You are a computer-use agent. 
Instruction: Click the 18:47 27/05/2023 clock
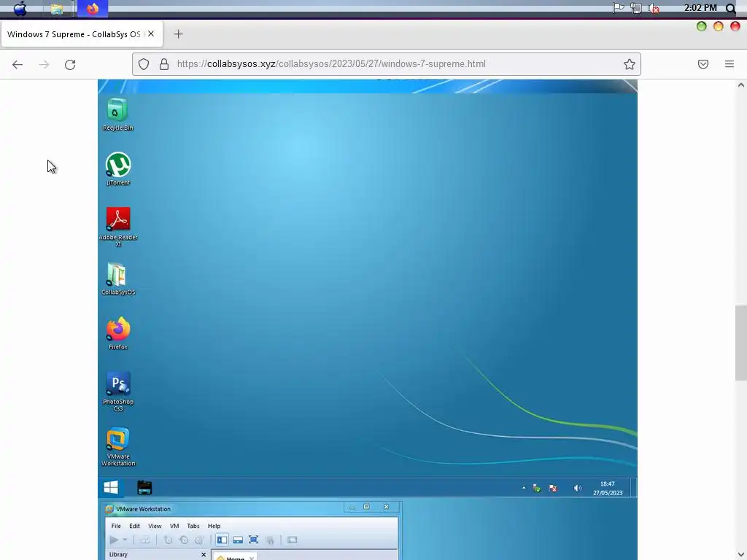coord(608,488)
